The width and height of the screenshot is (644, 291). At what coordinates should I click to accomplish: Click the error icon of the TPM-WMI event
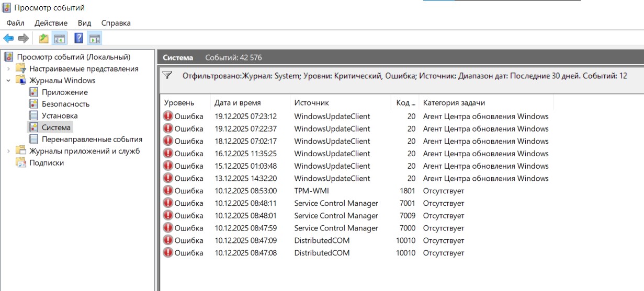tap(168, 191)
